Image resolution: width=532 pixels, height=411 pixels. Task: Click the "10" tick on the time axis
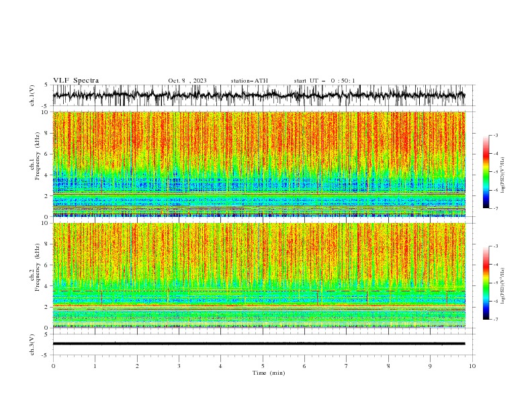(x=472, y=366)
